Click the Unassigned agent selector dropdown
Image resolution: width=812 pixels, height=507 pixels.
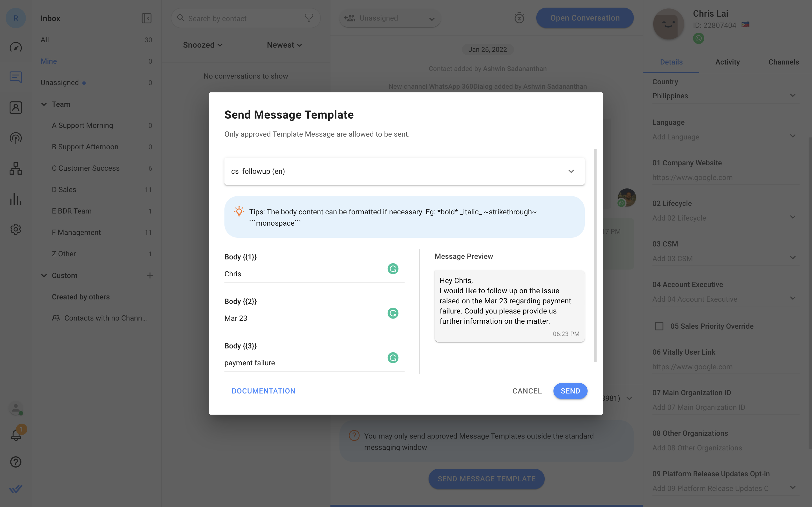[389, 17]
